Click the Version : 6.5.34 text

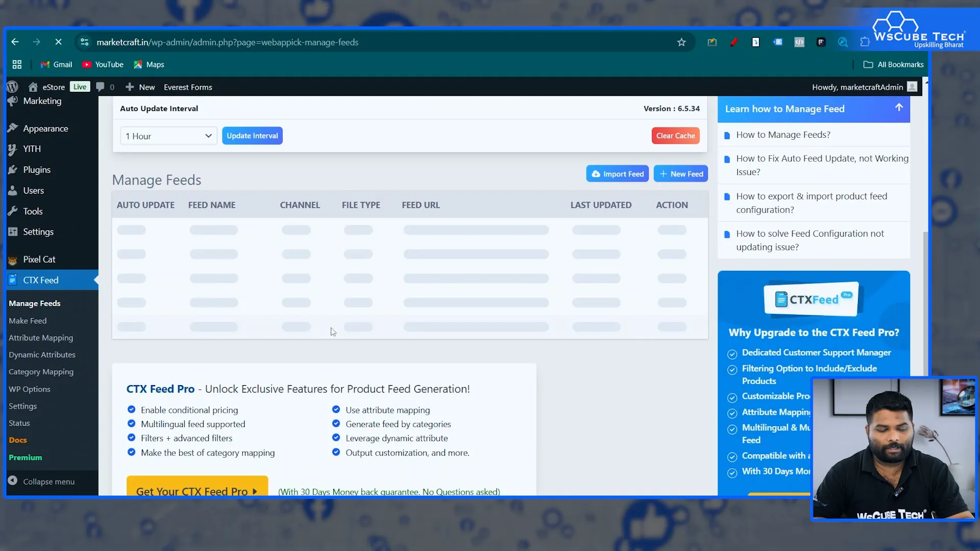coord(671,108)
